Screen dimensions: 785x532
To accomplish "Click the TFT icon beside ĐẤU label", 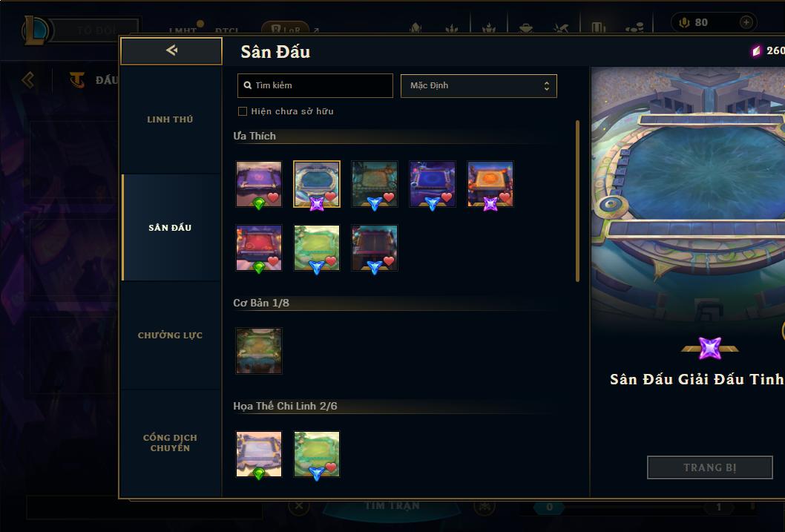I will point(76,80).
